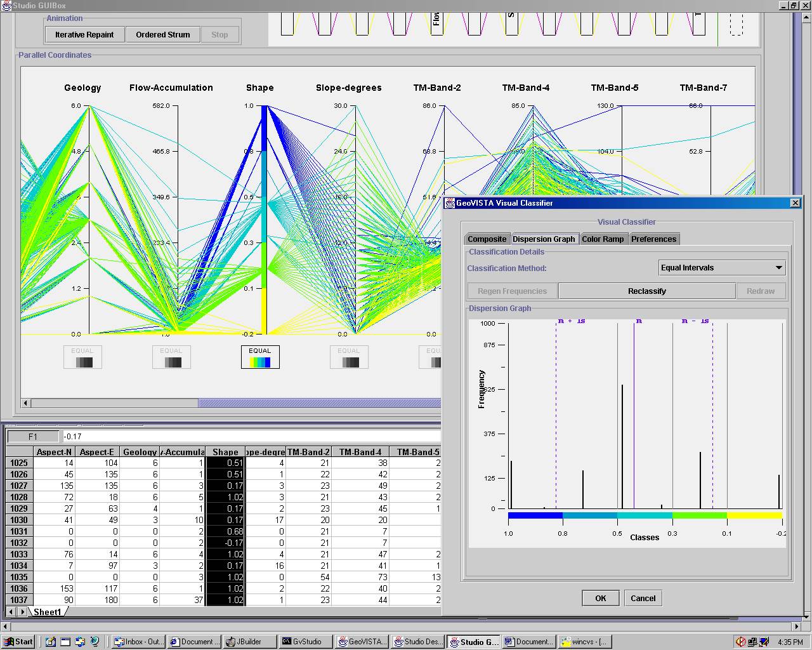
Task: Click the green class color bar
Action: click(699, 515)
